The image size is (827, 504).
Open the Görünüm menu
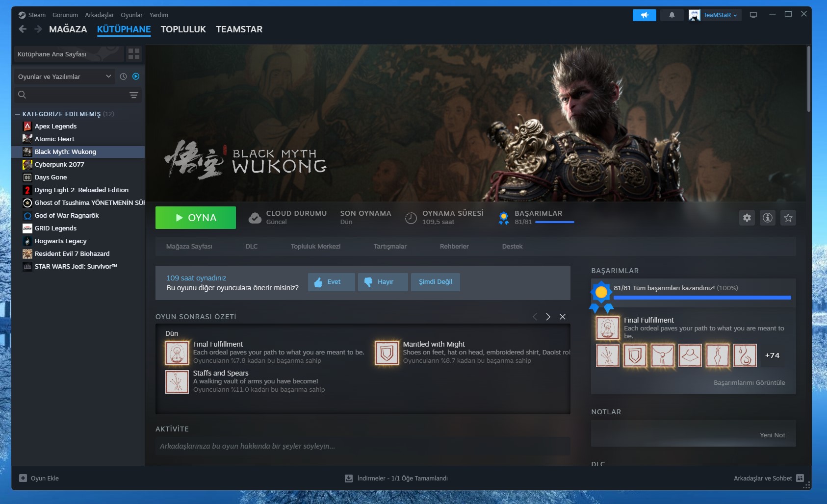(65, 15)
